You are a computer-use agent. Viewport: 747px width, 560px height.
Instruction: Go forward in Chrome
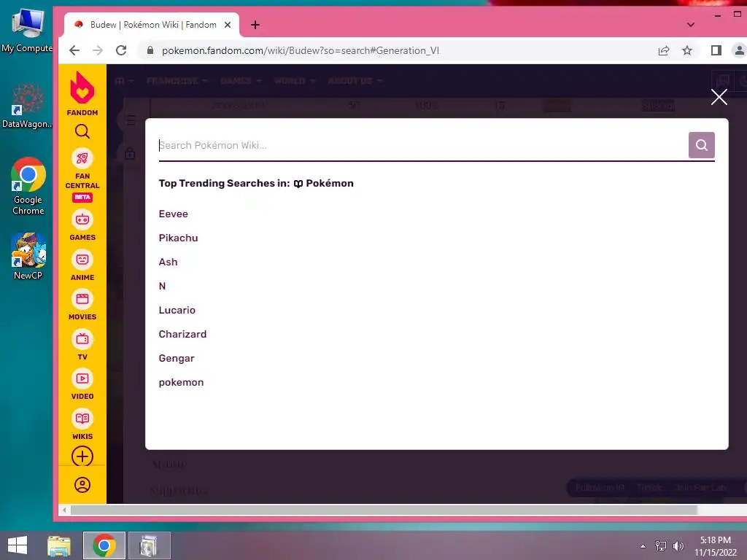(x=98, y=50)
